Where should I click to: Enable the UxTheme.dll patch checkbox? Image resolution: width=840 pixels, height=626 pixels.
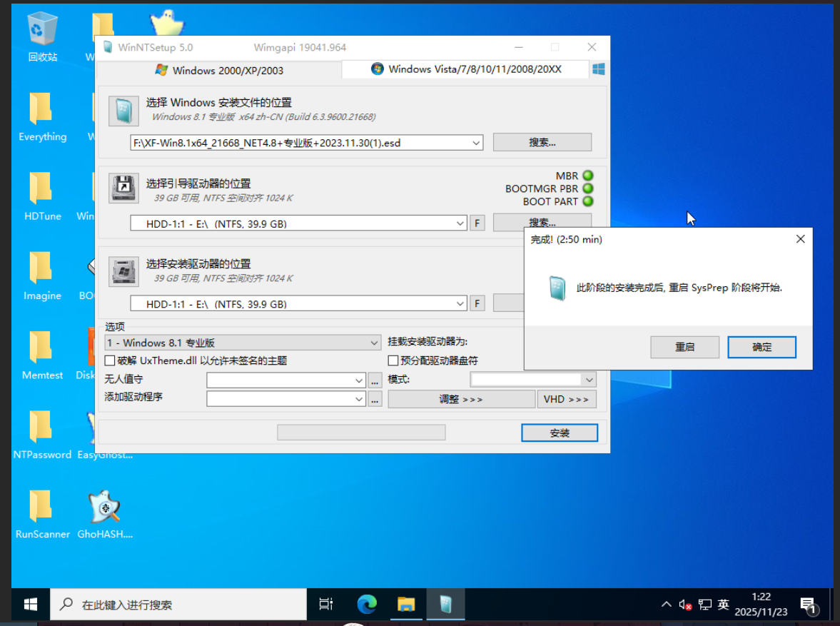coord(110,360)
